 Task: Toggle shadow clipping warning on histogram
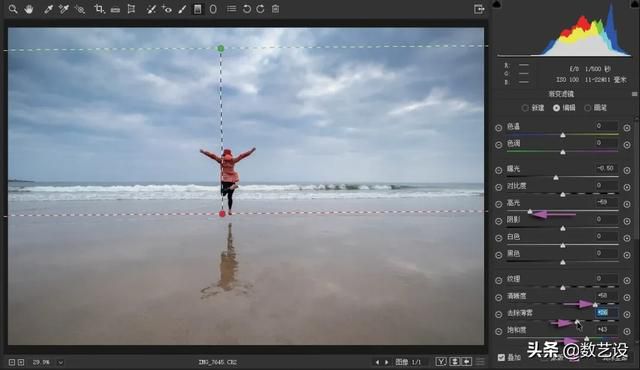coord(496,4)
